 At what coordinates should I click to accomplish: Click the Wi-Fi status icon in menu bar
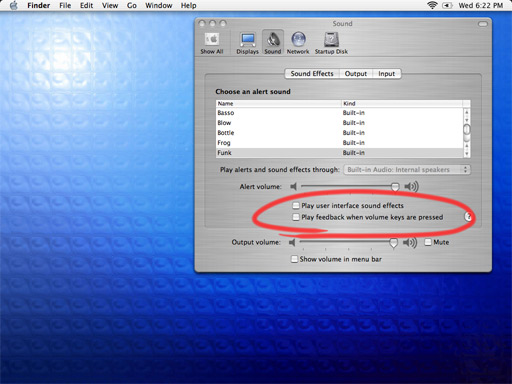pos(432,5)
